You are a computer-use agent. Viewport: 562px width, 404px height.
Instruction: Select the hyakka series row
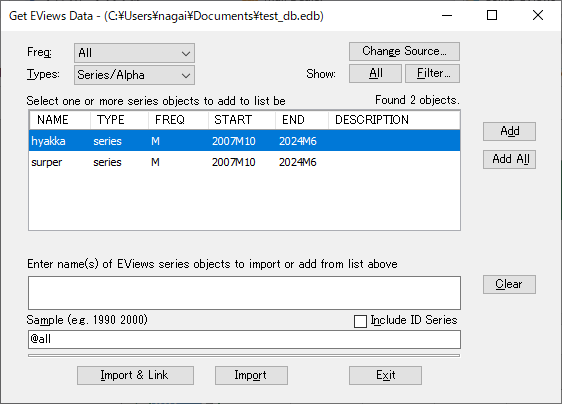244,141
